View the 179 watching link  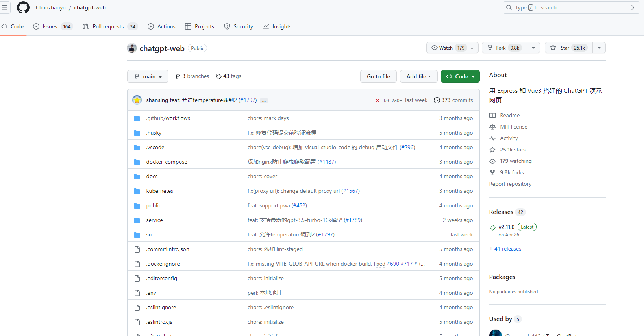[x=516, y=161]
